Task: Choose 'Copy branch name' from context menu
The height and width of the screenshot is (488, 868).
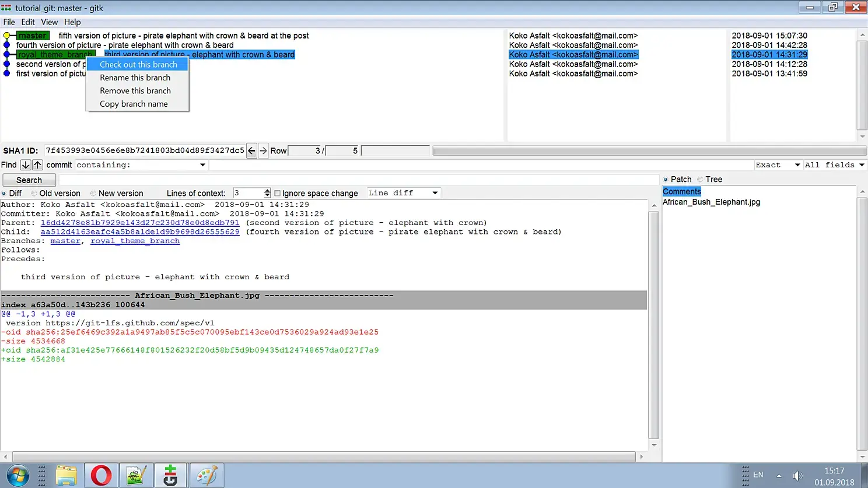Action: [x=138, y=104]
